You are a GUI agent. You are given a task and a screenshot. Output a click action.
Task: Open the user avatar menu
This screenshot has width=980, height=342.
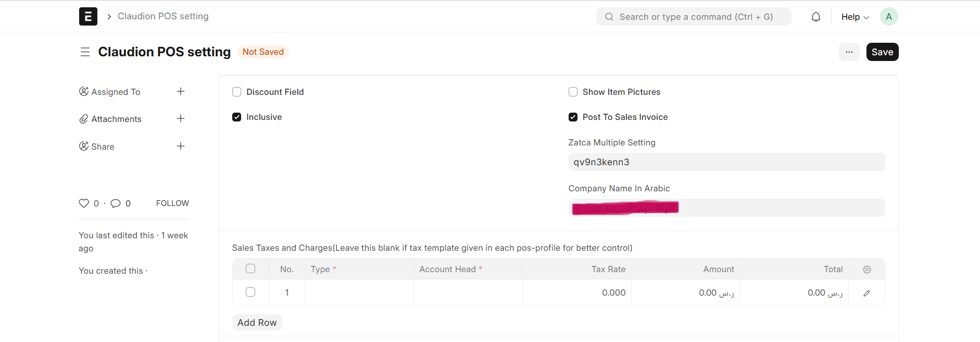[889, 17]
